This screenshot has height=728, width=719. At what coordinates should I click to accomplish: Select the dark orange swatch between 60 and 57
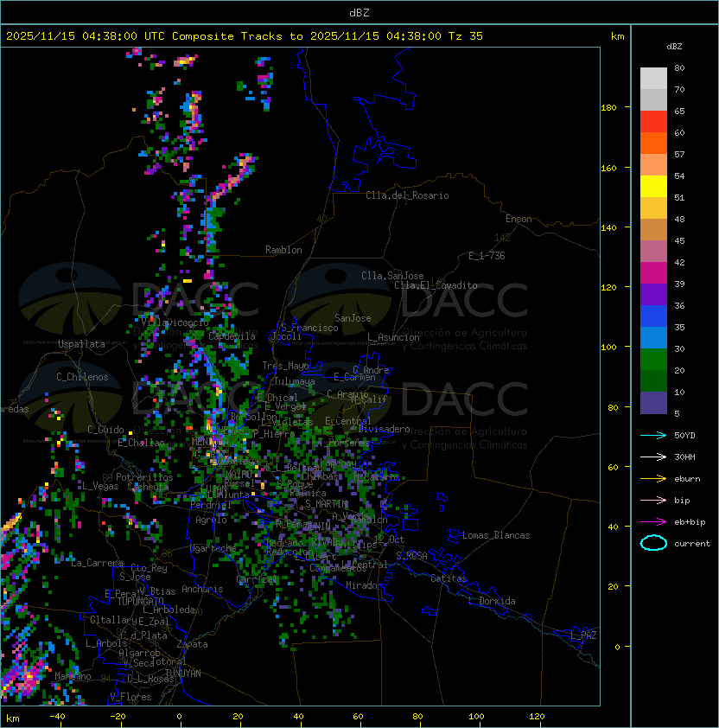point(653,143)
